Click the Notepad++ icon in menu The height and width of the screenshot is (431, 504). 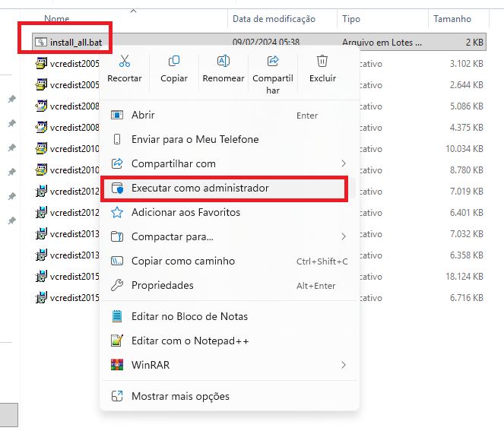117,341
